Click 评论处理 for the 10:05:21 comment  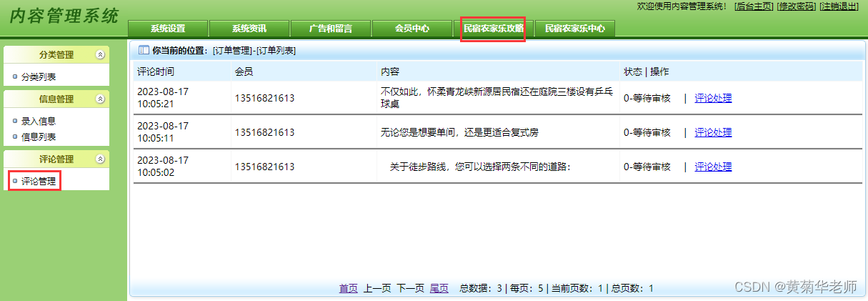tap(713, 99)
